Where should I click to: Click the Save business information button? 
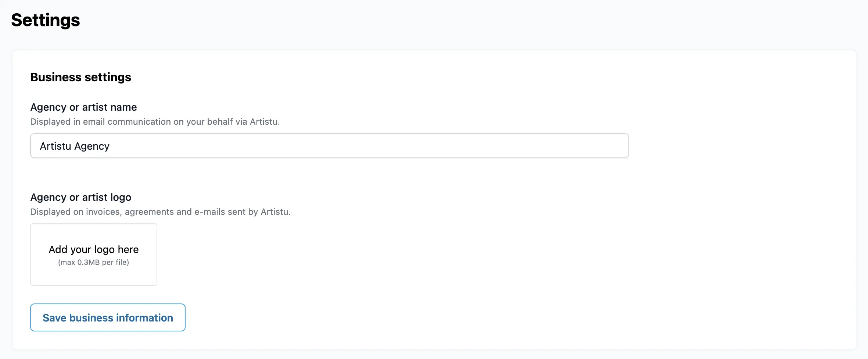[x=108, y=317]
